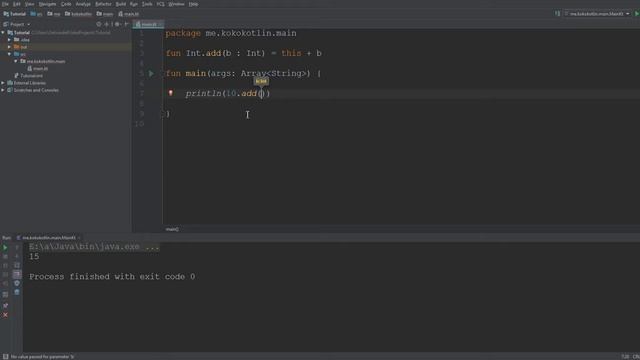Viewport: 640px width, 360px height.
Task: Click the main() breadcrumb below the editor
Action: 172,229
